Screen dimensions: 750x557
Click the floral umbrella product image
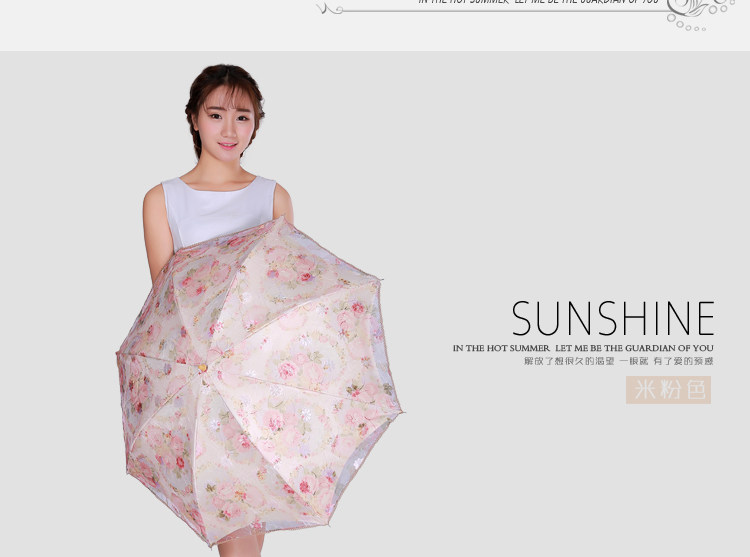(x=259, y=381)
